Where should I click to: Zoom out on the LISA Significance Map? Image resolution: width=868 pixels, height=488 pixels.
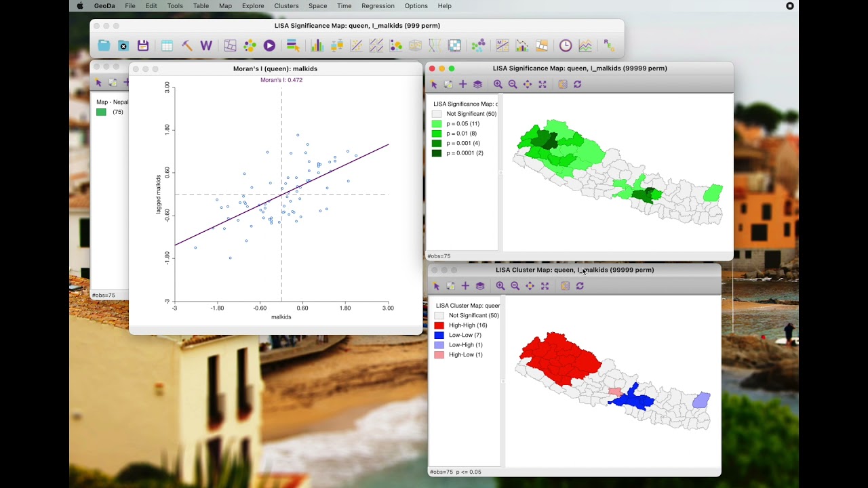click(x=513, y=84)
